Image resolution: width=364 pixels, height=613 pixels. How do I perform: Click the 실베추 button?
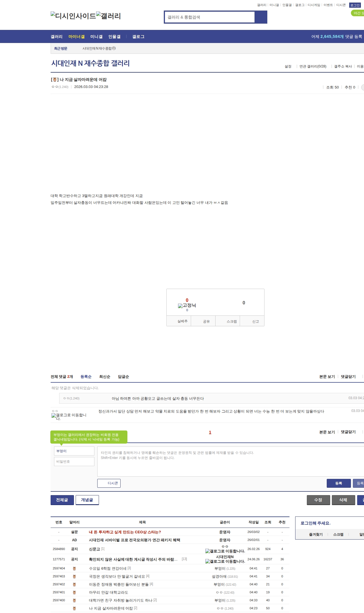coord(179,321)
